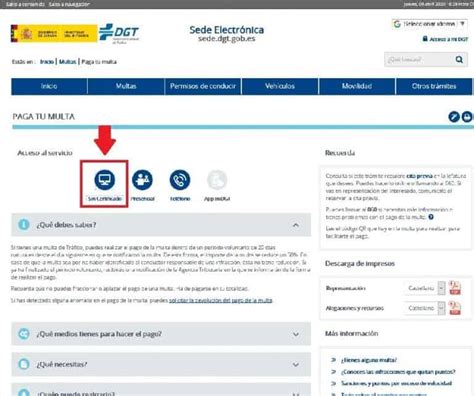This screenshot has height=396, width=474.
Task: Click the DGT logo
Action: (119, 33)
